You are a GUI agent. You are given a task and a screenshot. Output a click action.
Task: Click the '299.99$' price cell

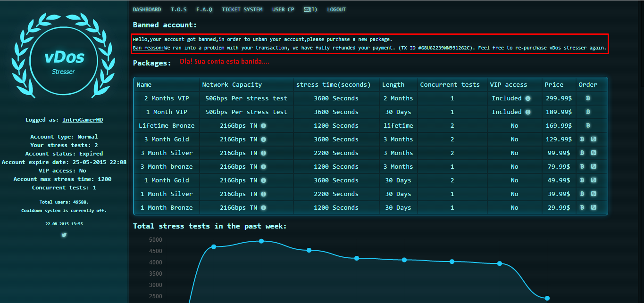pos(559,98)
